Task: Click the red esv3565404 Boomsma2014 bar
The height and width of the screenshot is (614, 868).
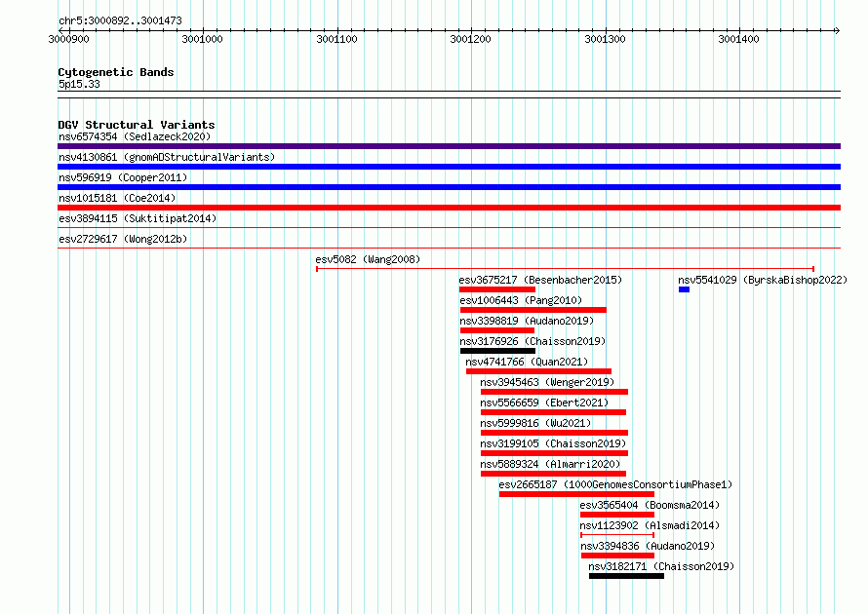Action: click(617, 515)
